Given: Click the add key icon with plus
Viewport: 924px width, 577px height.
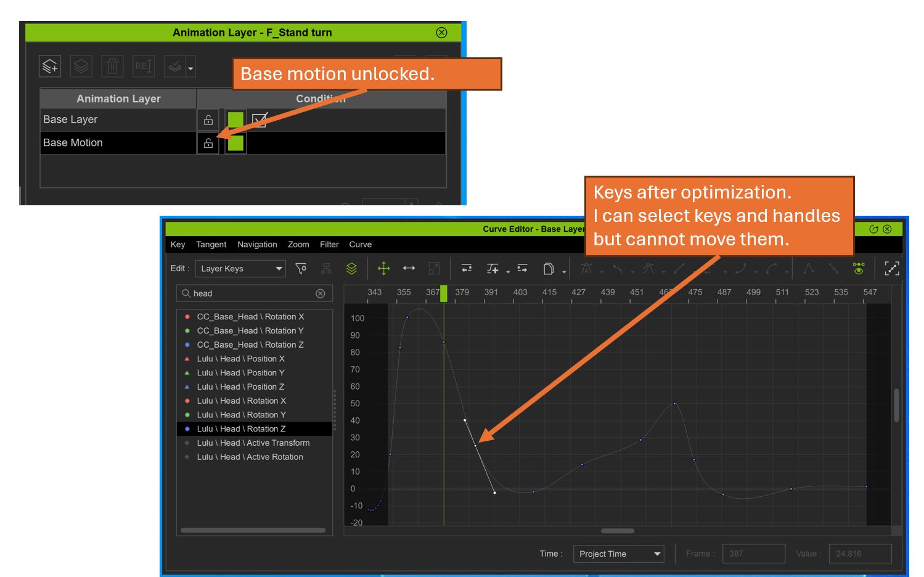Looking at the screenshot, I should 493,268.
